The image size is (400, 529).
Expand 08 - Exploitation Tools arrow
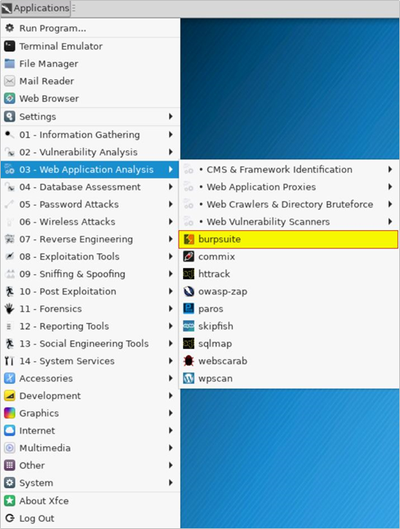coord(171,257)
